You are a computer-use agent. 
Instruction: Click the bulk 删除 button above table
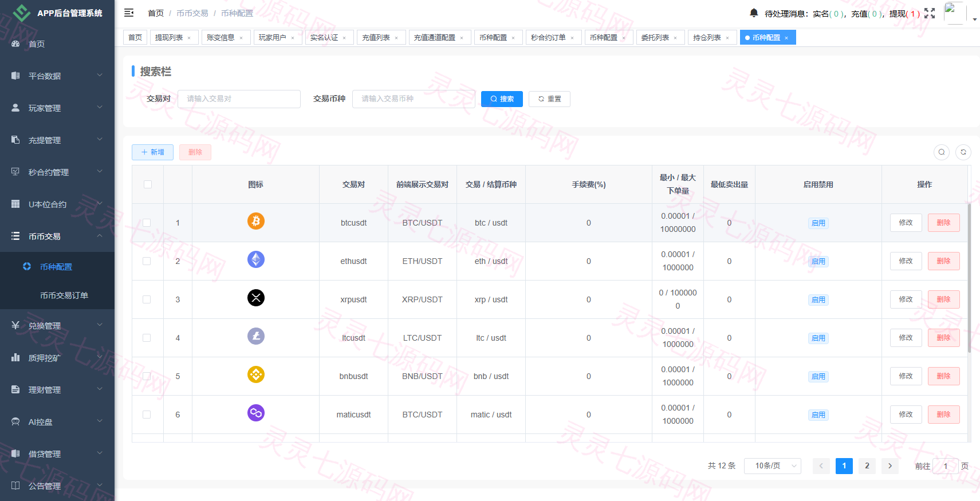195,152
